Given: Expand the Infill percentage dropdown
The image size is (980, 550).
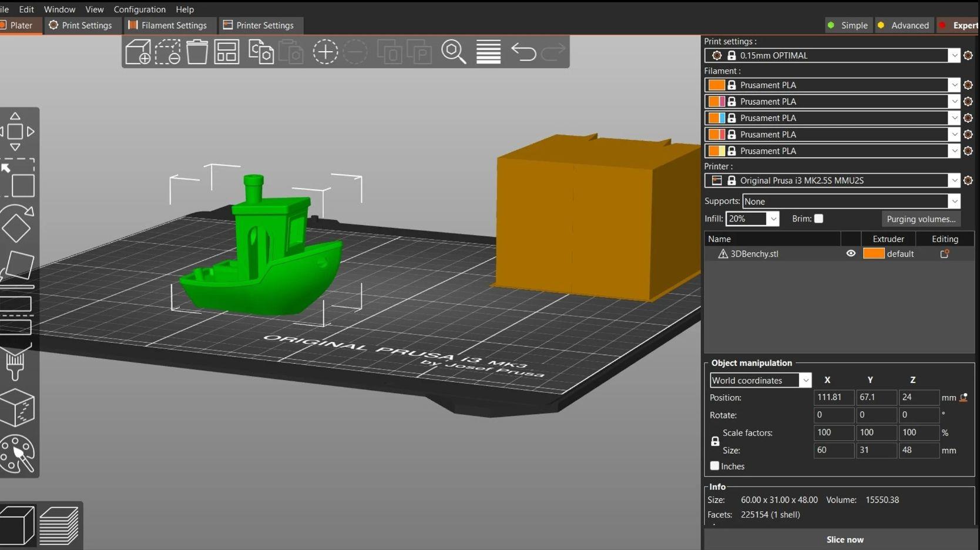Looking at the screenshot, I should point(774,219).
